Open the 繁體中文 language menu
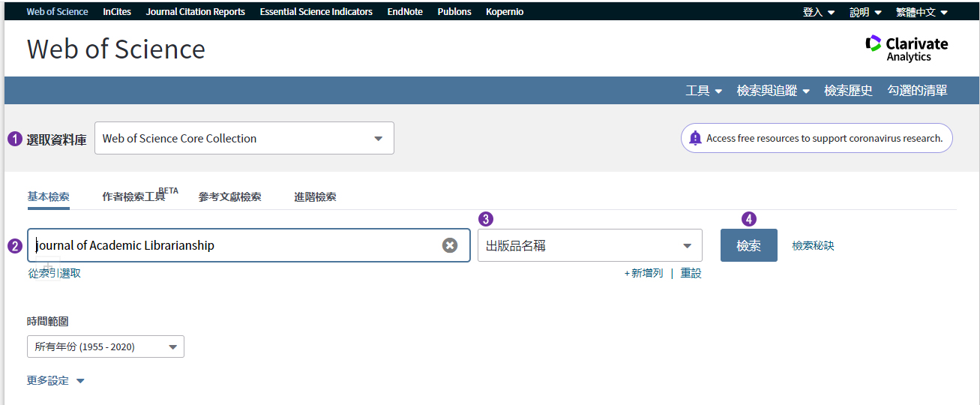 (922, 12)
